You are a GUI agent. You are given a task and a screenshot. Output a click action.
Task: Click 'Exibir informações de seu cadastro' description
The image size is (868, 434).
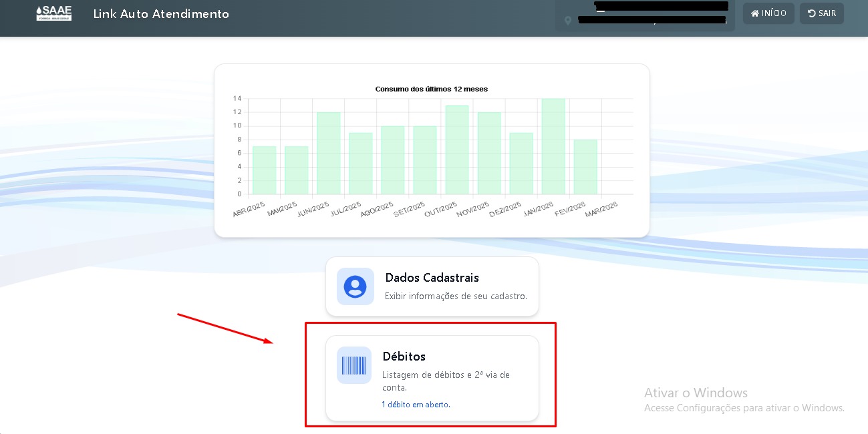coord(456,296)
